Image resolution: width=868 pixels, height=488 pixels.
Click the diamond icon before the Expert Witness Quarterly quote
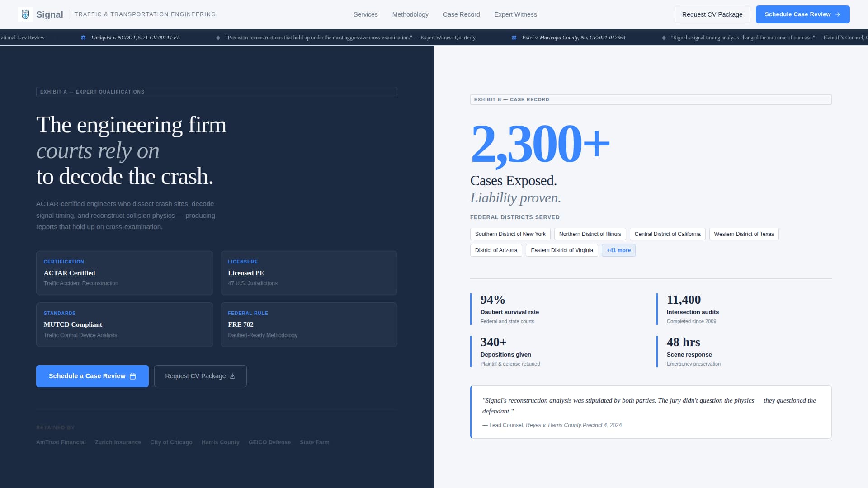click(218, 38)
